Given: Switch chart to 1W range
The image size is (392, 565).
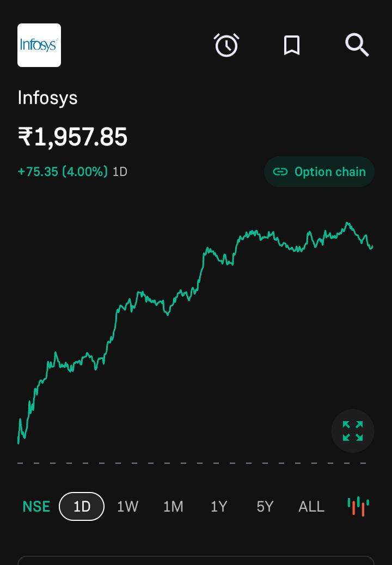Looking at the screenshot, I should 127,506.
